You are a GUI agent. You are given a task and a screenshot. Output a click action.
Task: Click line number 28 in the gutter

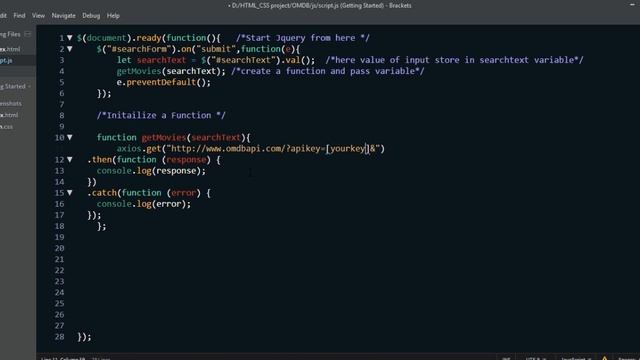pyautogui.click(x=59, y=337)
